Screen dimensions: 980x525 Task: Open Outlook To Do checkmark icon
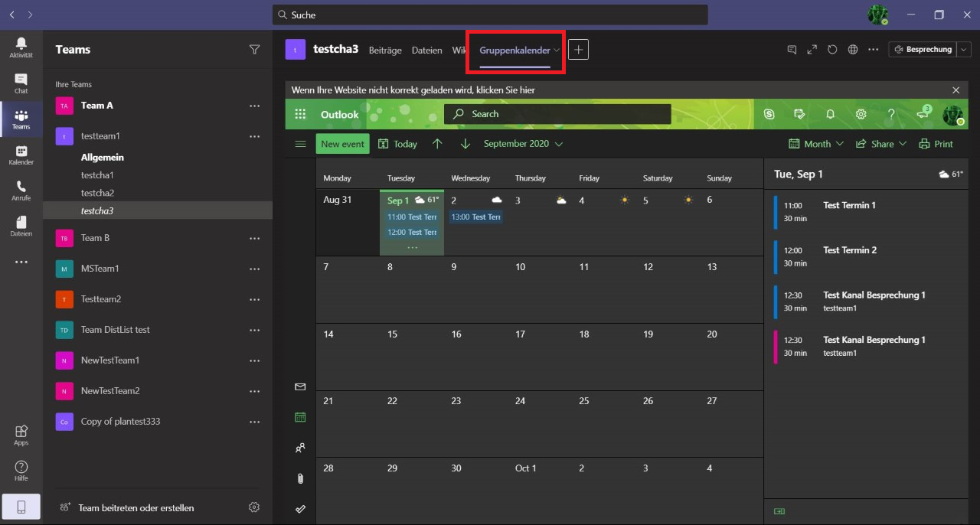[x=300, y=509]
